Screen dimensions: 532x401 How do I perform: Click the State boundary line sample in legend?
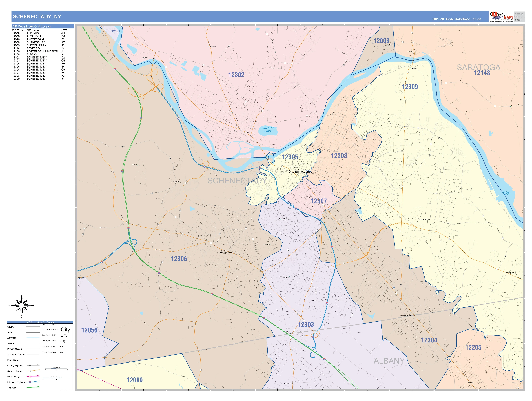click(33, 332)
